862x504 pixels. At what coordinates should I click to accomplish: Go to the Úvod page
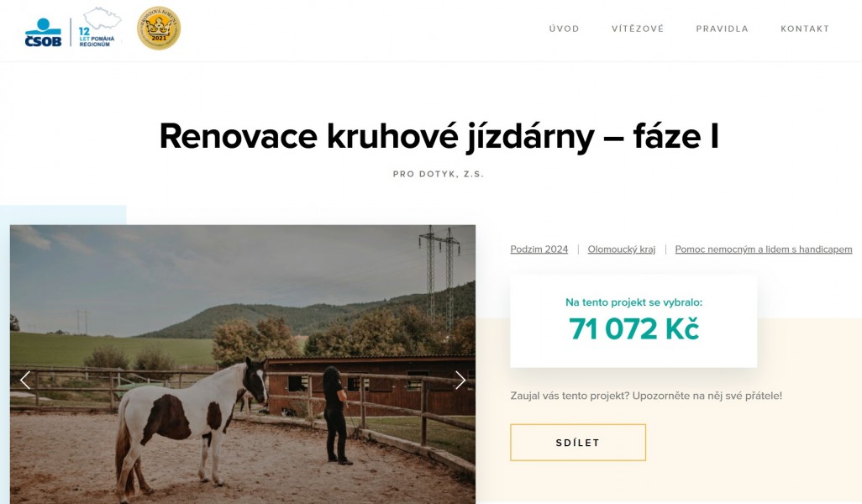pos(564,29)
